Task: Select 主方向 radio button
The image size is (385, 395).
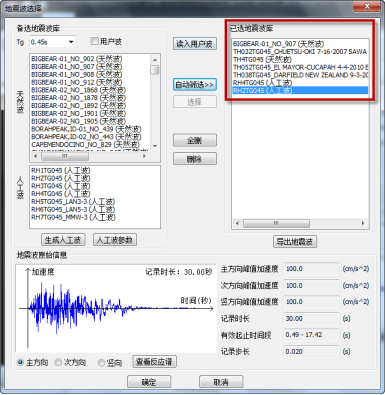Action: click(x=20, y=362)
